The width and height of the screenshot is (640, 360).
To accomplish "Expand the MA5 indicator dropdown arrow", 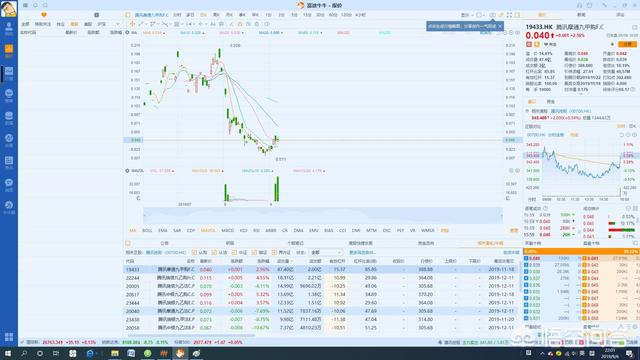I will (164, 33).
